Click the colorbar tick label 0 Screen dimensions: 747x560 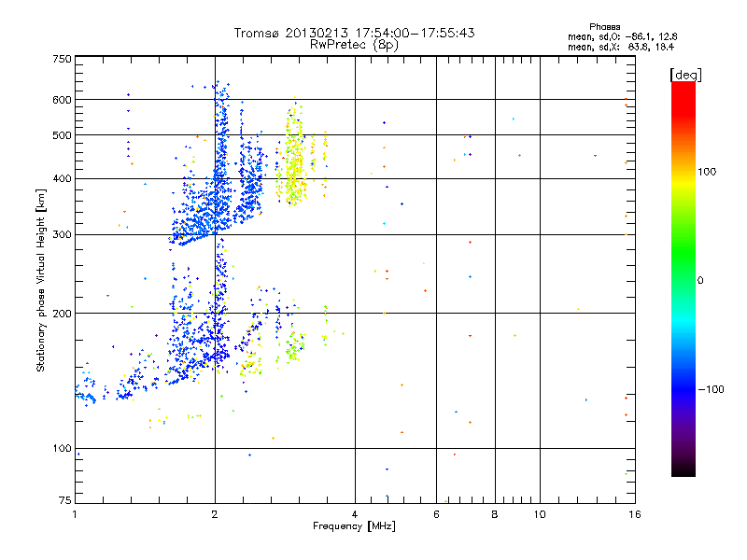point(699,281)
